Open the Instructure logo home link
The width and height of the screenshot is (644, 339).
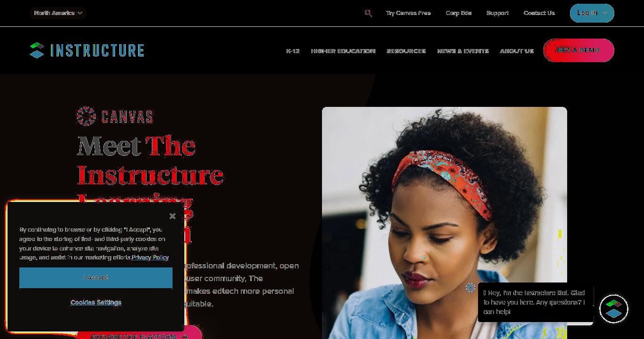pos(87,50)
